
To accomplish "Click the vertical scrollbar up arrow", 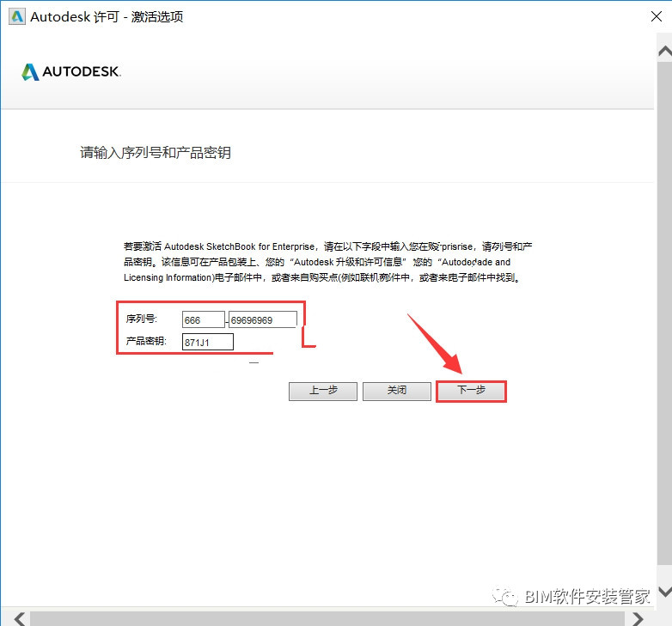I will coord(665,52).
